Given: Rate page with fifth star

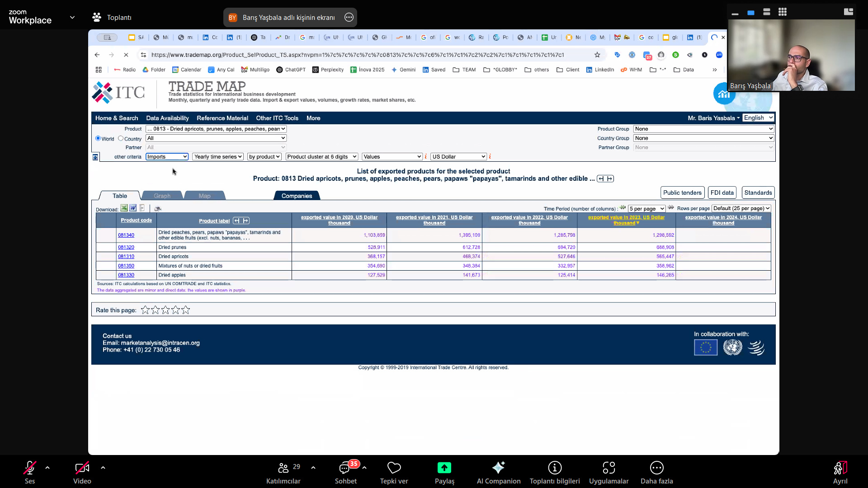Looking at the screenshot, I should (x=186, y=310).
